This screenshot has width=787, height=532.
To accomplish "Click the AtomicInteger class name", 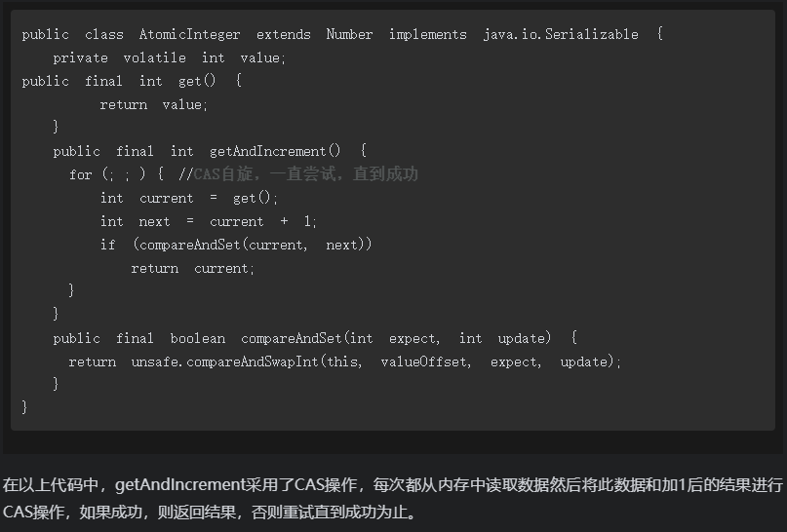I will click(189, 35).
